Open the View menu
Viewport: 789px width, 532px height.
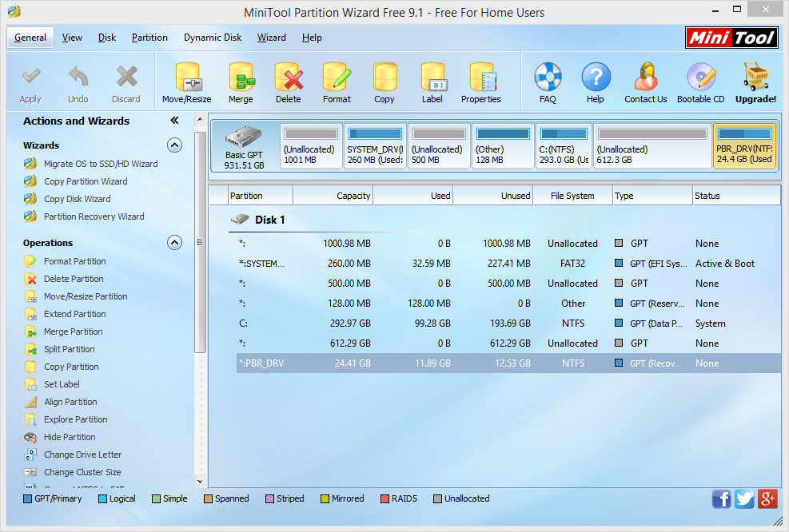pyautogui.click(x=72, y=38)
